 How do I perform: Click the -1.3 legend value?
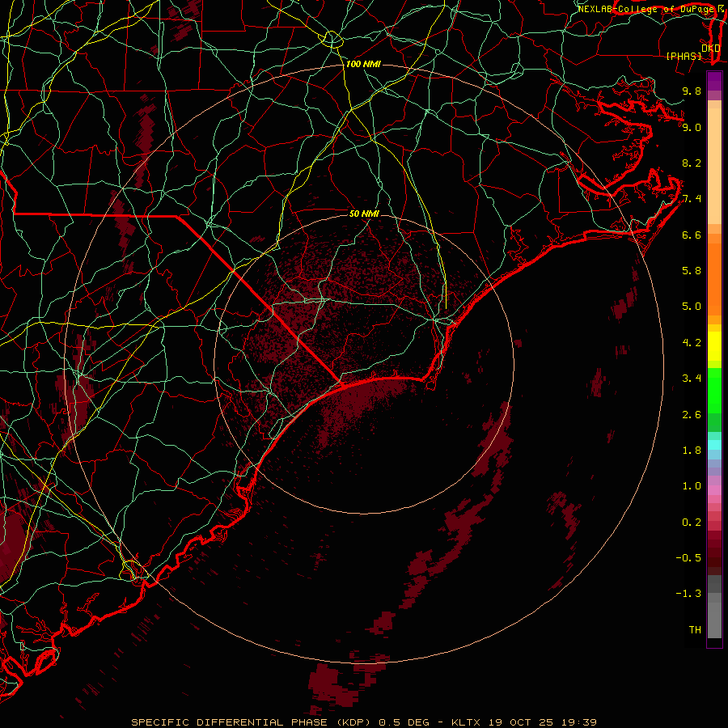click(x=688, y=594)
